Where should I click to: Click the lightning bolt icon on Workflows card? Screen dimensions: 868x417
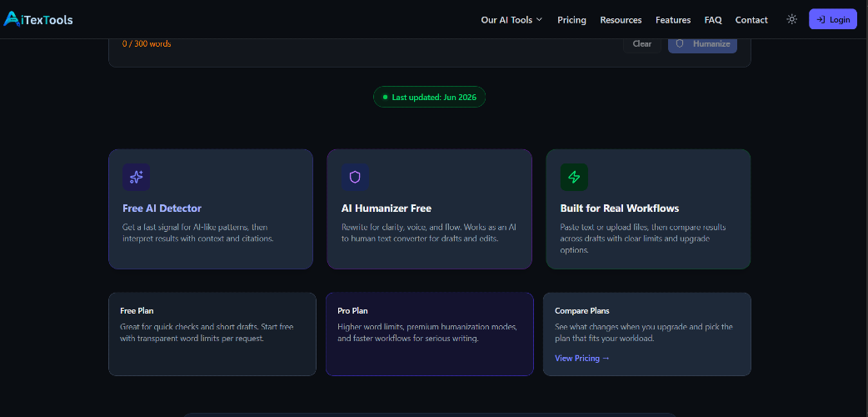pyautogui.click(x=574, y=177)
